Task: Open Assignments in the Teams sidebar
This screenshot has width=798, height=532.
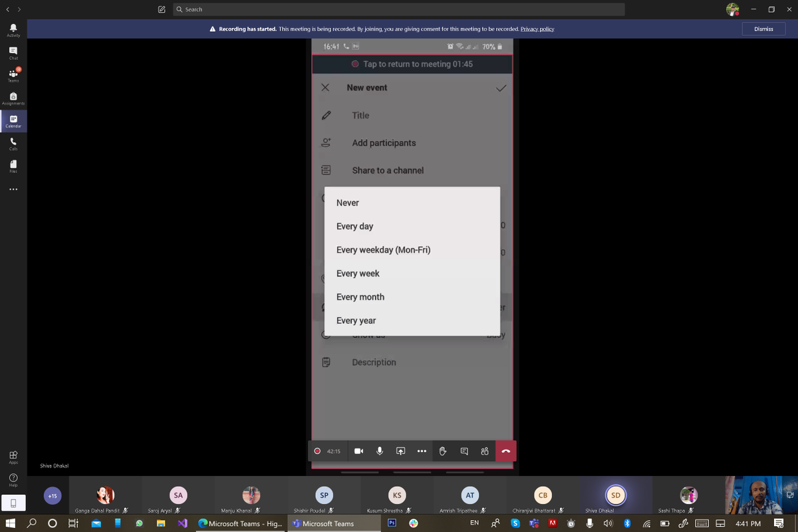Action: click(13, 98)
